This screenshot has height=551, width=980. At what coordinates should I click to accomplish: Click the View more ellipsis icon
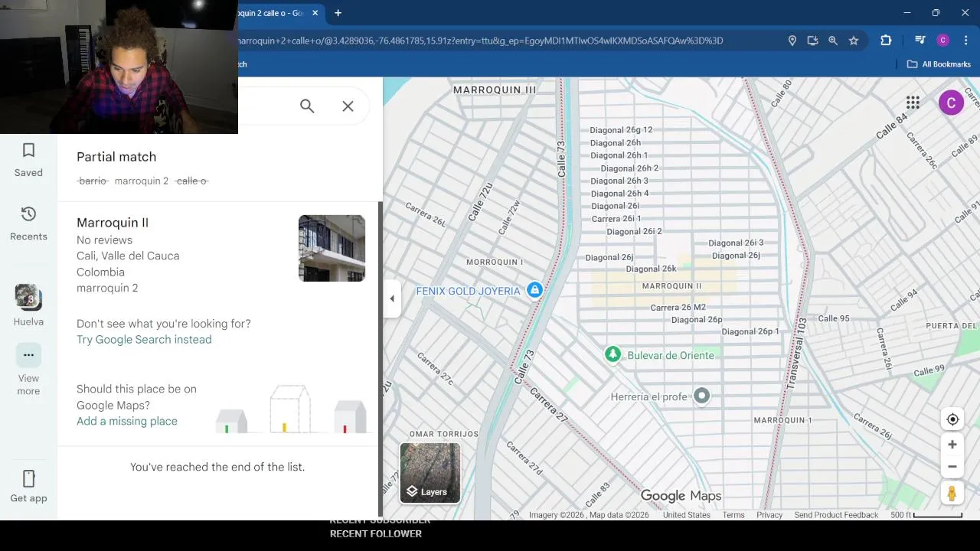[28, 355]
